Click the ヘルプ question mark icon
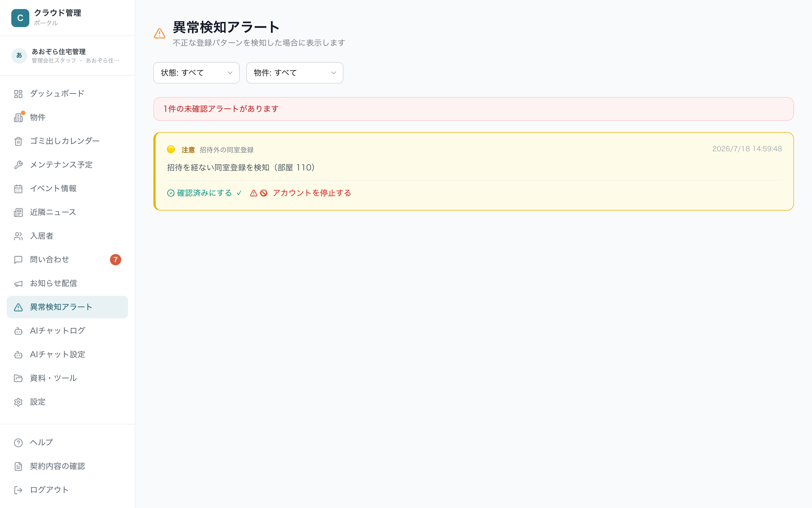 [x=18, y=443]
